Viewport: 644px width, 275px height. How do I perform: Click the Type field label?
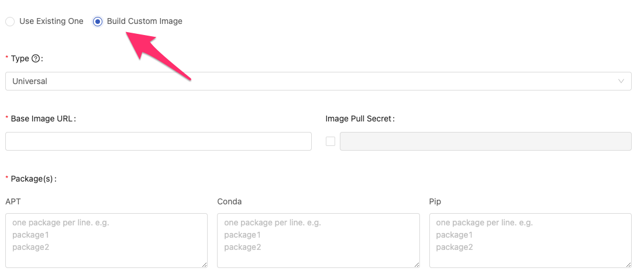[x=20, y=58]
